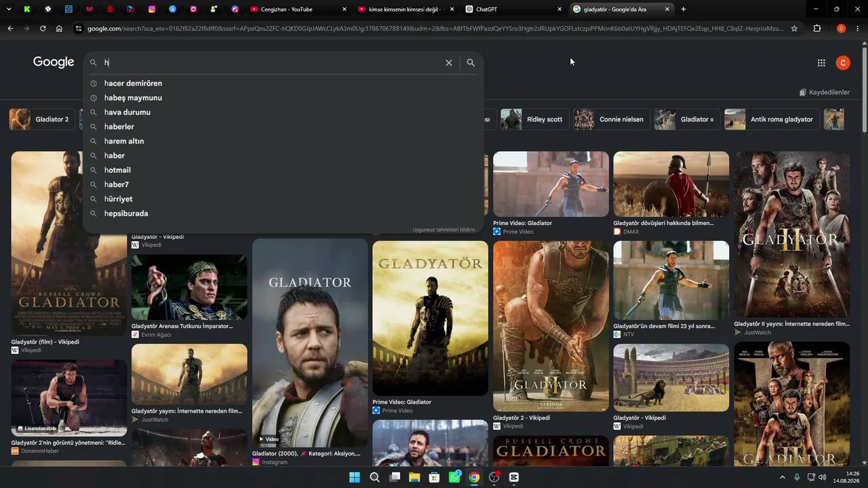The width and height of the screenshot is (868, 488).
Task: Open the Google account avatar menu
Action: point(843,63)
